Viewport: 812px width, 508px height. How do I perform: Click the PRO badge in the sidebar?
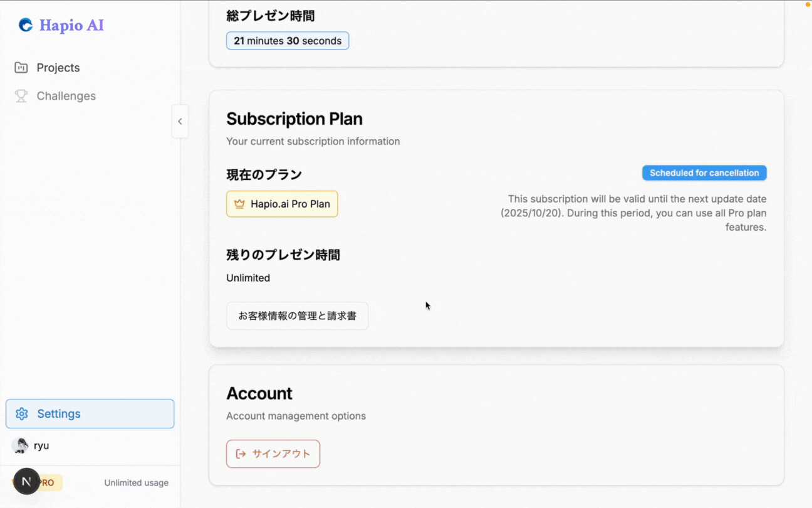coord(47,483)
